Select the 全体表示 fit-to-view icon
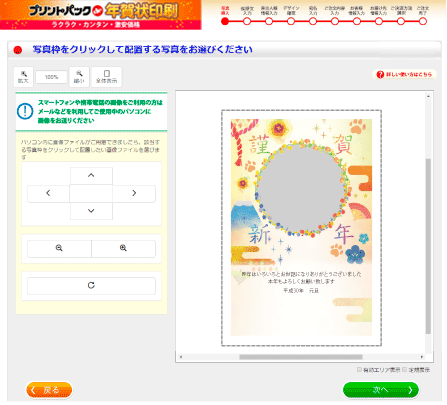Viewport: 447px width, 405px height. 107,77
